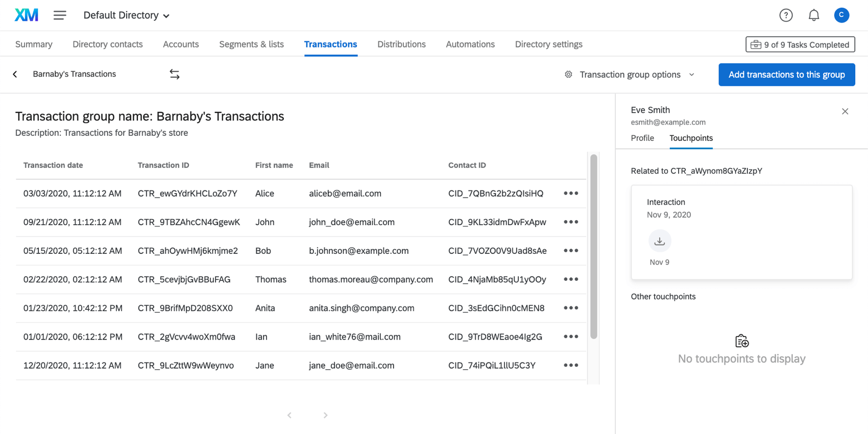Screen dimensions: 868x434
Task: Close the Eve Smith contact panel
Action: pyautogui.click(x=845, y=111)
